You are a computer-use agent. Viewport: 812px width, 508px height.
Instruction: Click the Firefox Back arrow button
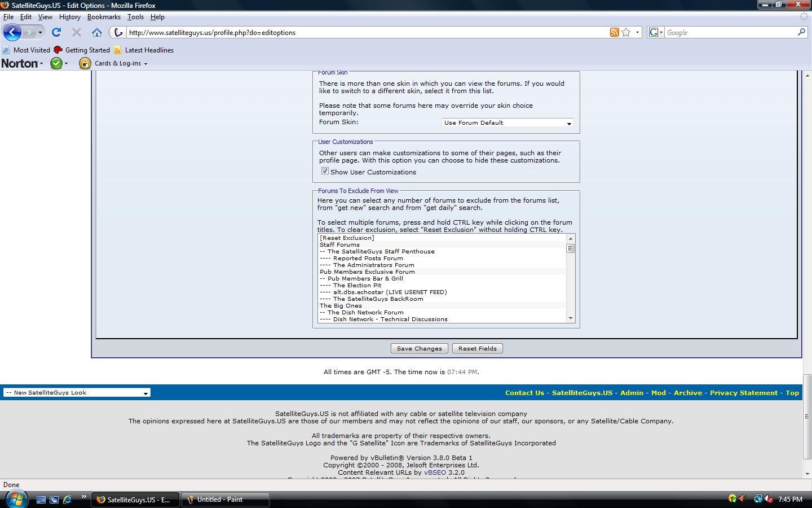coord(12,32)
